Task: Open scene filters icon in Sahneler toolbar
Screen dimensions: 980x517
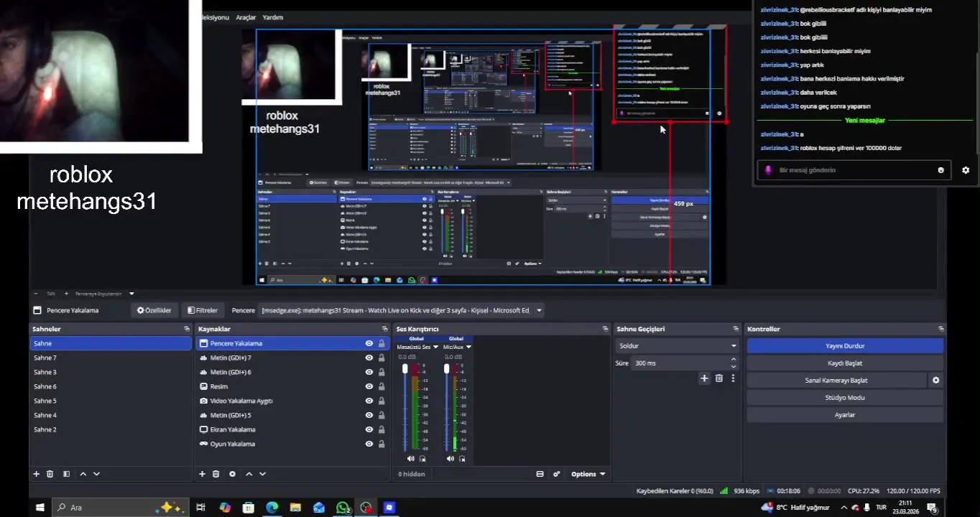Action: (66, 474)
